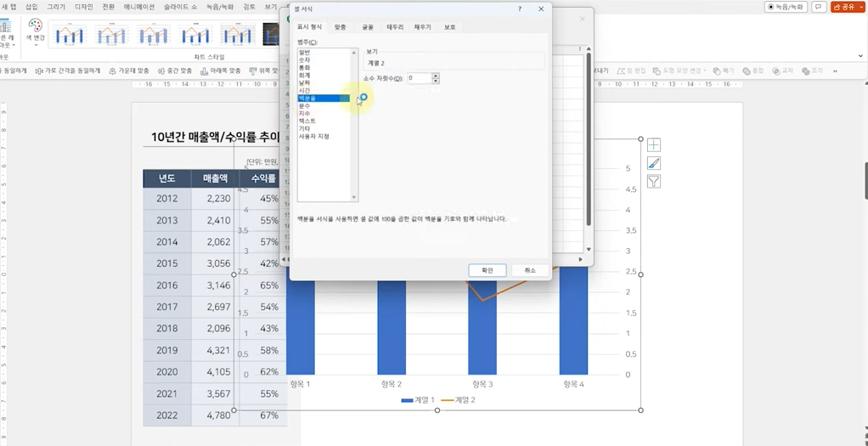868x446 pixels.
Task: Switch to the 보호 tab
Action: click(449, 27)
